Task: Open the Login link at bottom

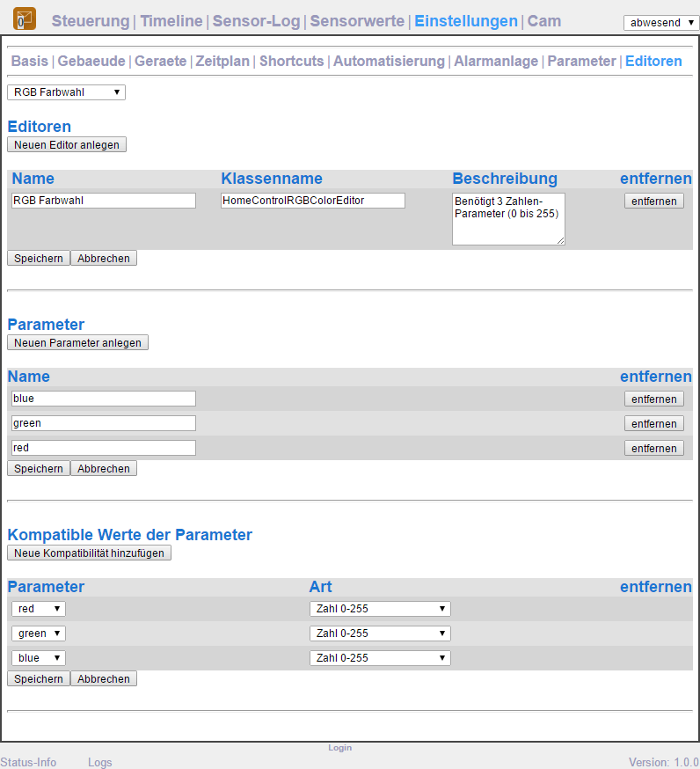Action: [x=340, y=747]
